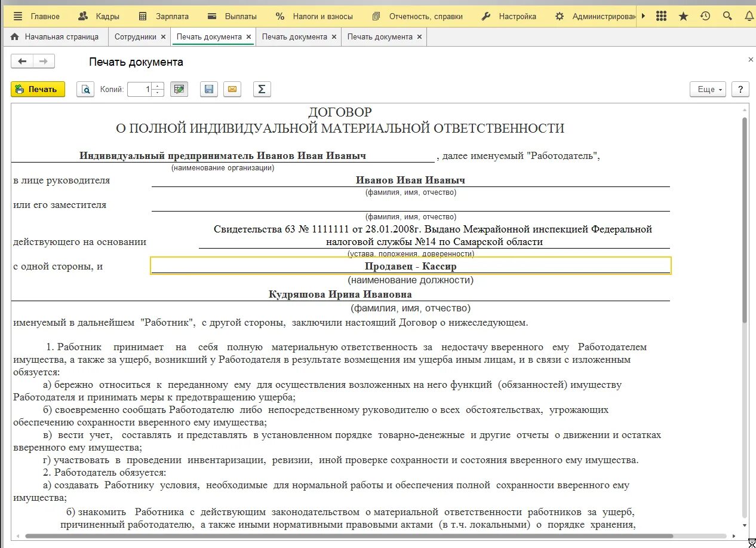Viewport: 756px width, 548px height.
Task: Click scroll left arrow of document
Action: point(17,536)
